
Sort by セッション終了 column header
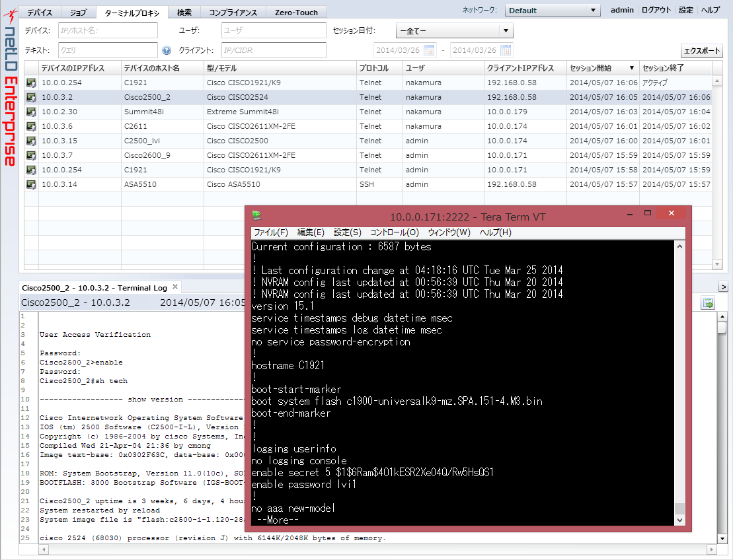675,68
